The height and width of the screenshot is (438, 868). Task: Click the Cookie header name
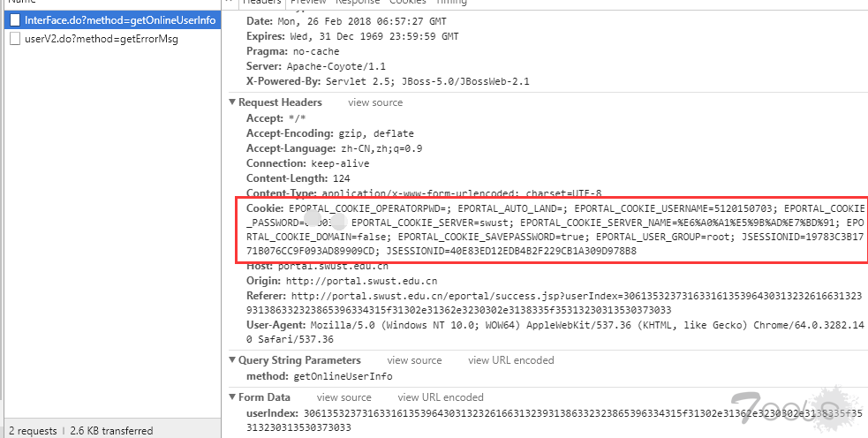click(x=265, y=208)
